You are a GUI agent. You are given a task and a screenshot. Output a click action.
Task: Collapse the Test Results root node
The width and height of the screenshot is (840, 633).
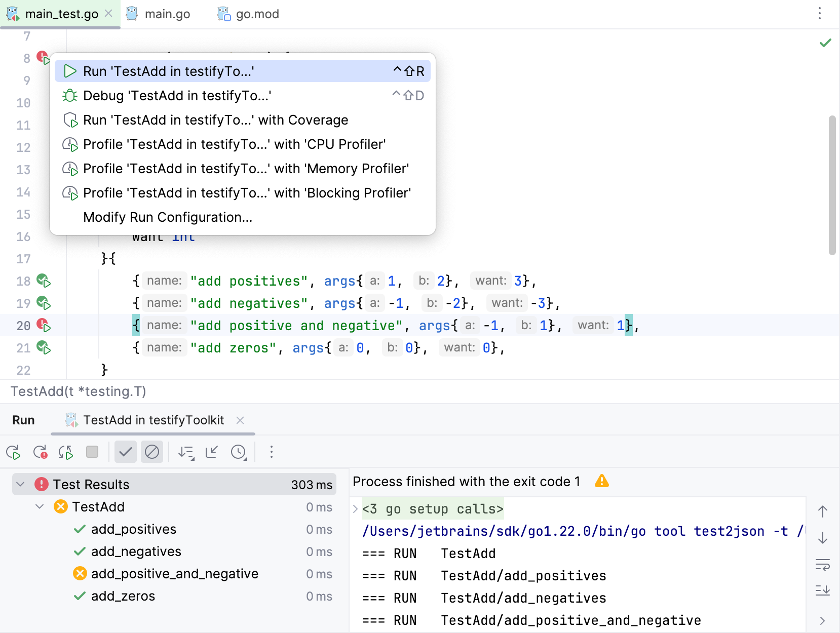pos(20,485)
